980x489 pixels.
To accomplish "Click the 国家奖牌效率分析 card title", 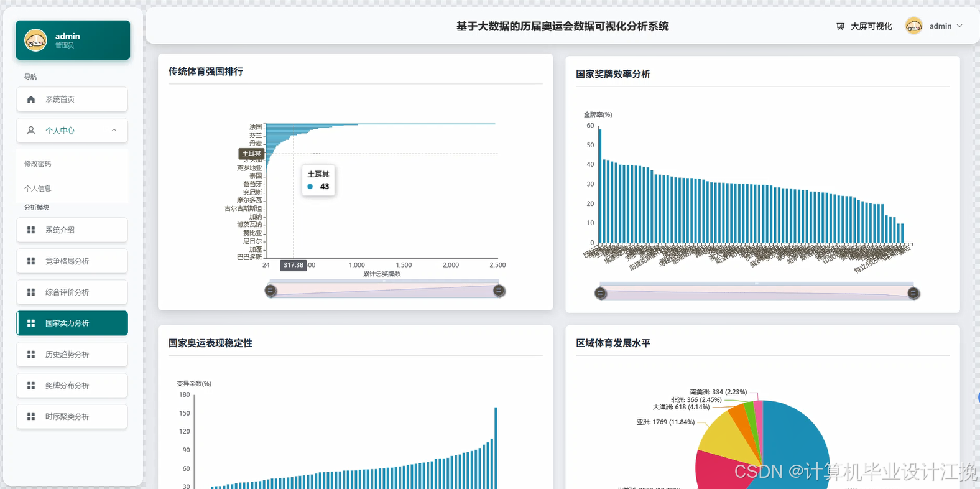I will (x=613, y=74).
